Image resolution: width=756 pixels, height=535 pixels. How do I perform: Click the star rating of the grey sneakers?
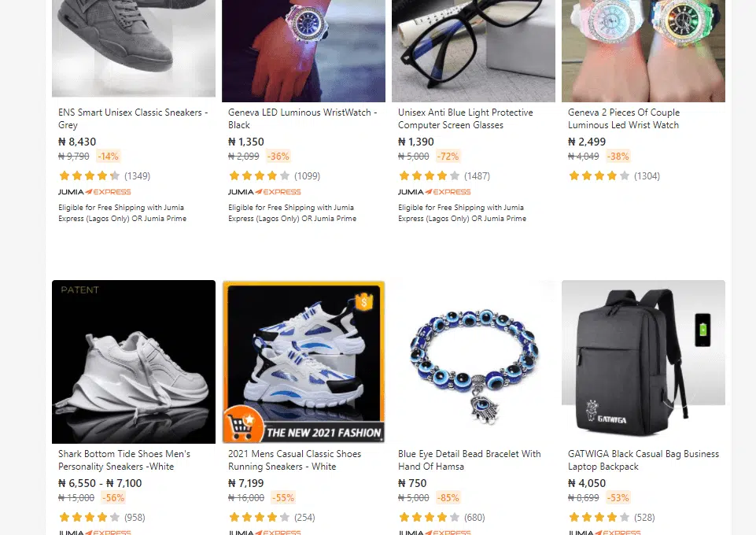tap(89, 176)
